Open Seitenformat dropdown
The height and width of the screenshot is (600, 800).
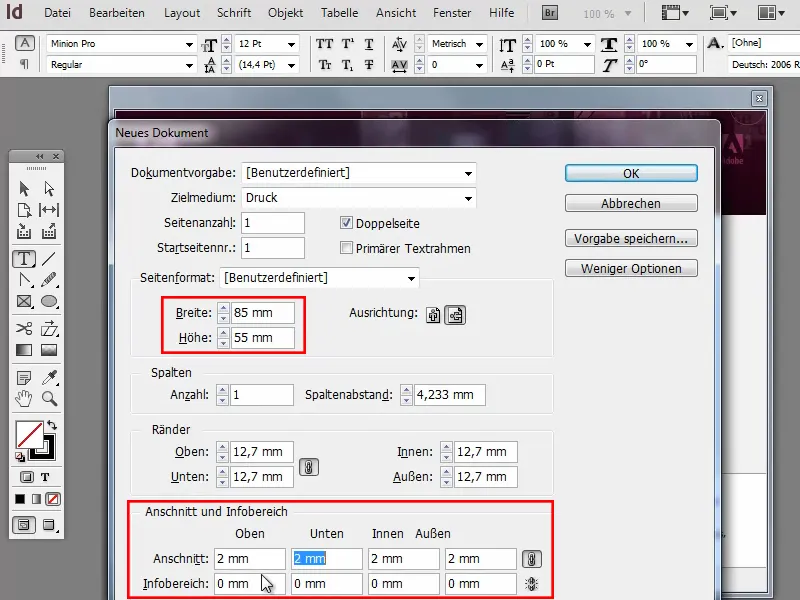click(x=411, y=279)
